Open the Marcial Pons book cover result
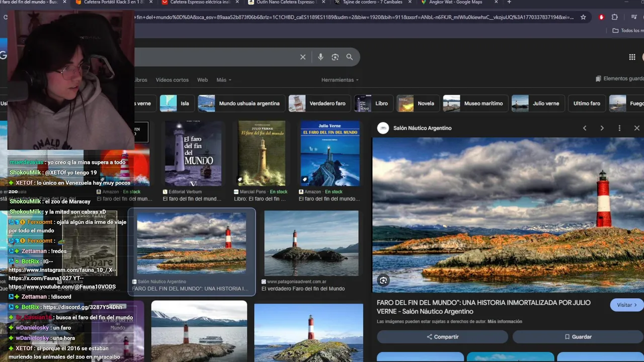Viewport: 644px width, 362px height. coord(262,153)
